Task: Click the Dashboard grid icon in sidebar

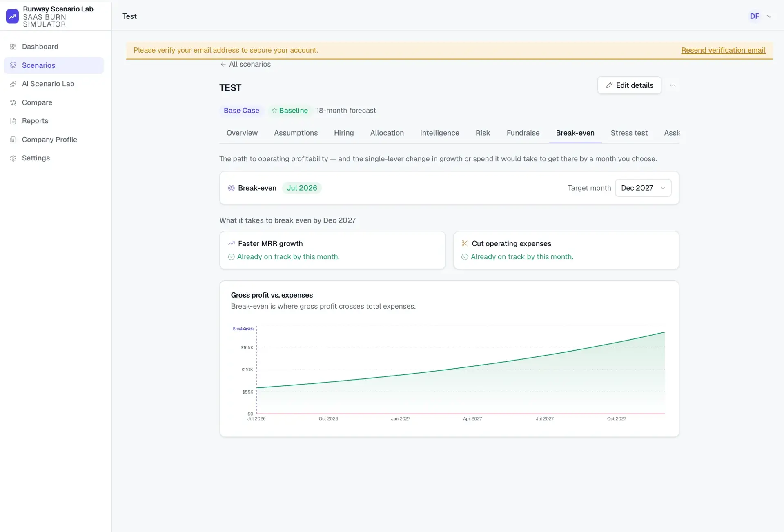Action: coord(13,47)
